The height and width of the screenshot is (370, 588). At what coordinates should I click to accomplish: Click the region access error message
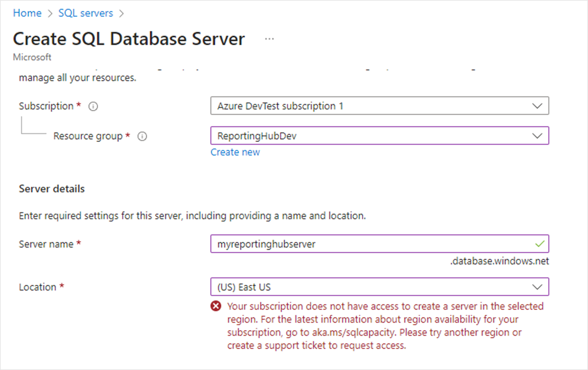(385, 326)
